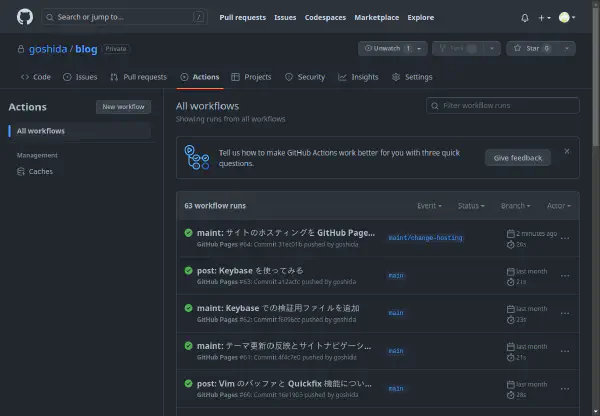The width and height of the screenshot is (600, 416).
Task: Open the Status filter dropdown
Action: 471,206
